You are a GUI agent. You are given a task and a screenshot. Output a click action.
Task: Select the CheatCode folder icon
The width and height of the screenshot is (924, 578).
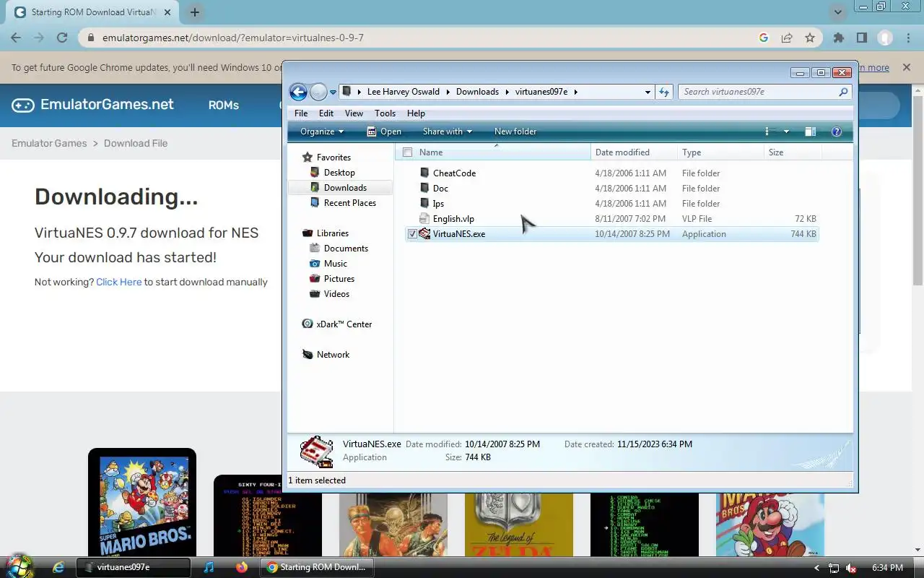pos(424,173)
